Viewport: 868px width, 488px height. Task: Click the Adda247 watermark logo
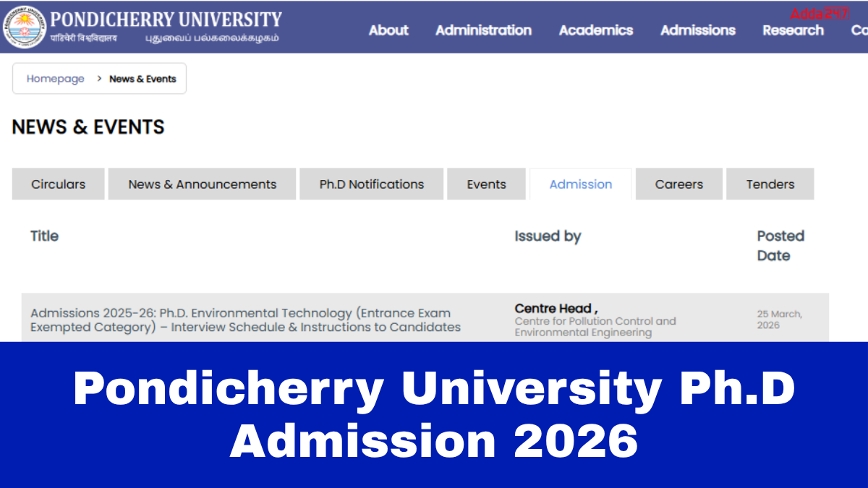(x=819, y=14)
